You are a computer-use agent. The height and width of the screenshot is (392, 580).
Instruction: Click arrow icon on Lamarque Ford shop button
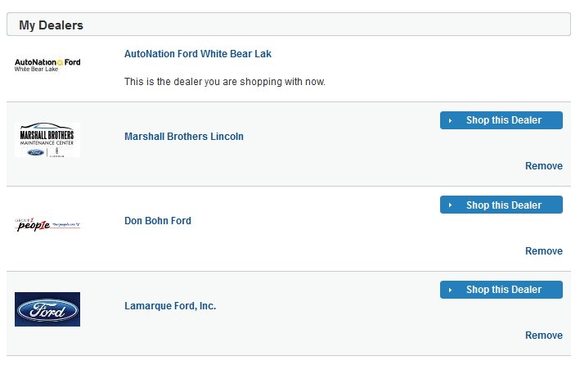(x=450, y=290)
